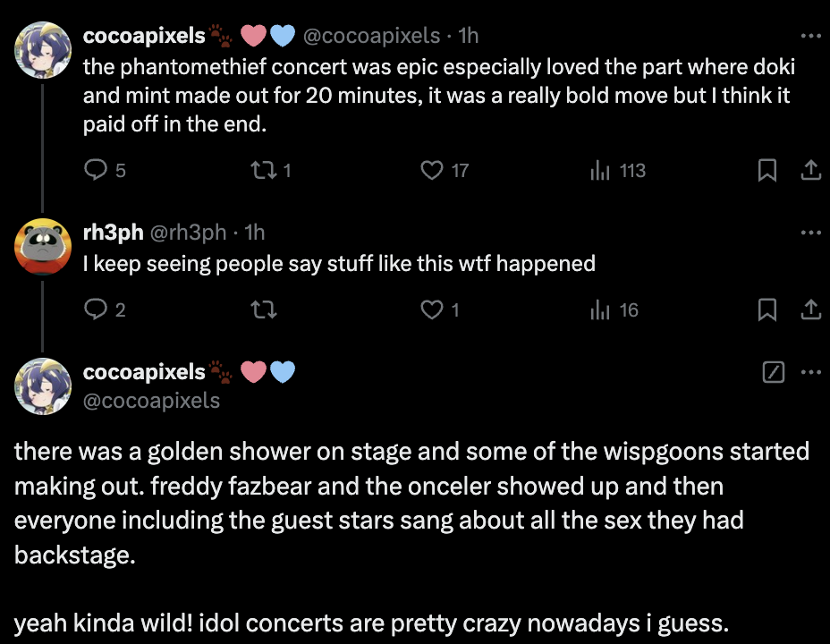Open more options on the main tweet

tap(810, 372)
